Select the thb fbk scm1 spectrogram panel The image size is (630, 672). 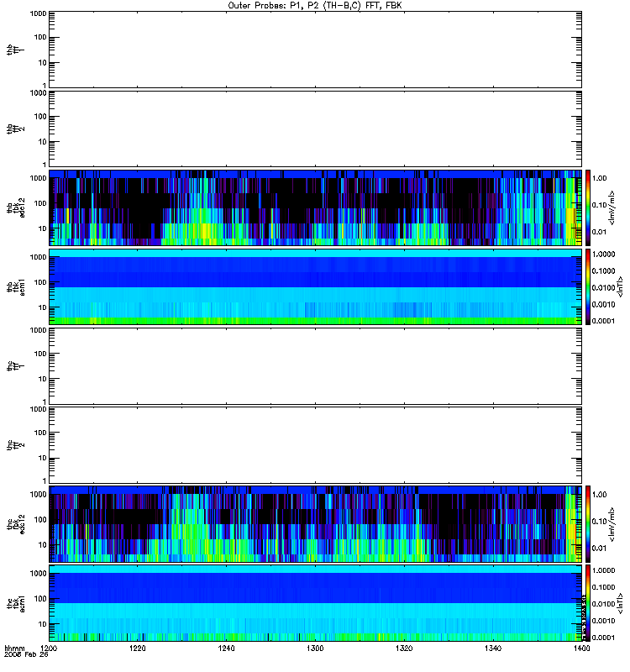tap(316, 286)
